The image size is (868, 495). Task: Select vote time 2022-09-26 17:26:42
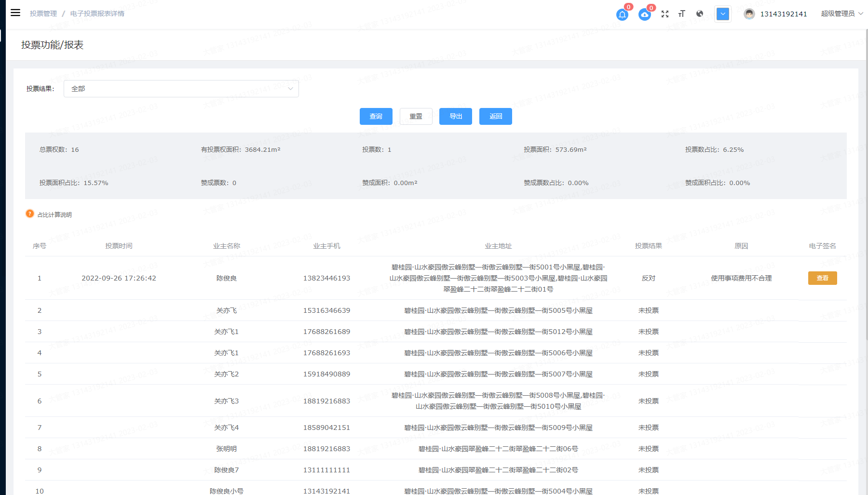pos(119,278)
